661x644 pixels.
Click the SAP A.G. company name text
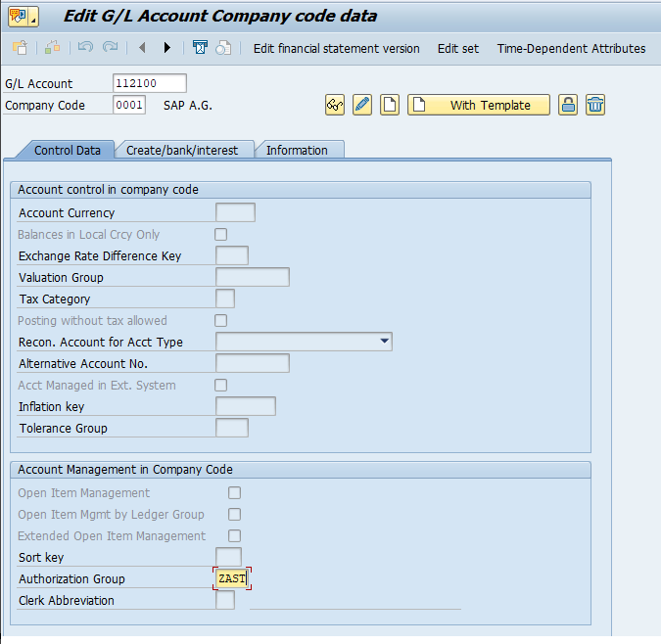coord(188,106)
